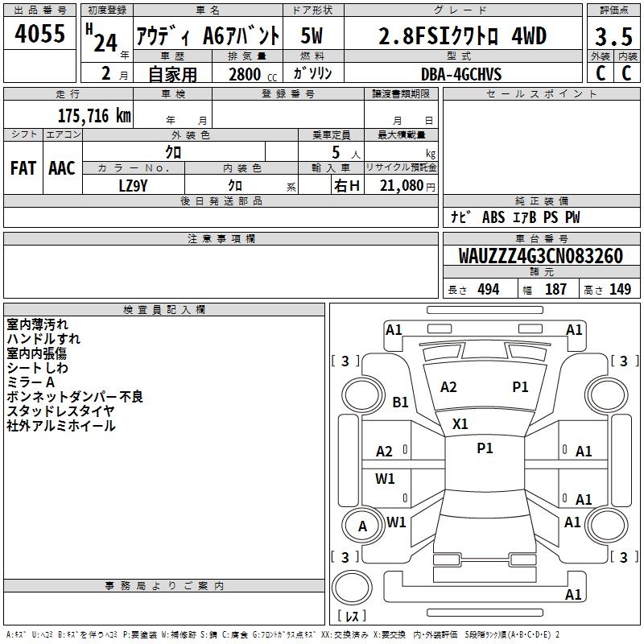Click the B1 damage mark on the diagram
The width and height of the screenshot is (644, 644).
[401, 402]
